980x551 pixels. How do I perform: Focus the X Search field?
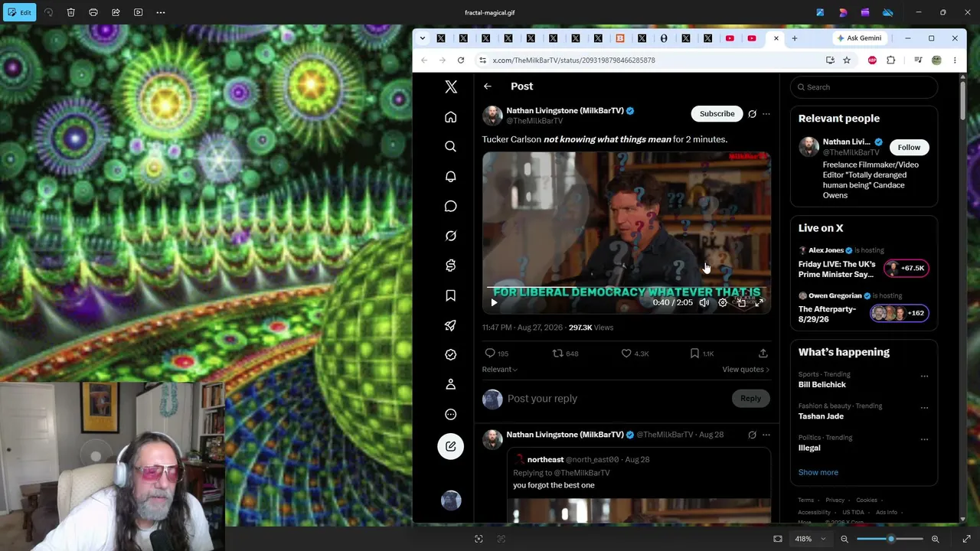[x=864, y=87]
